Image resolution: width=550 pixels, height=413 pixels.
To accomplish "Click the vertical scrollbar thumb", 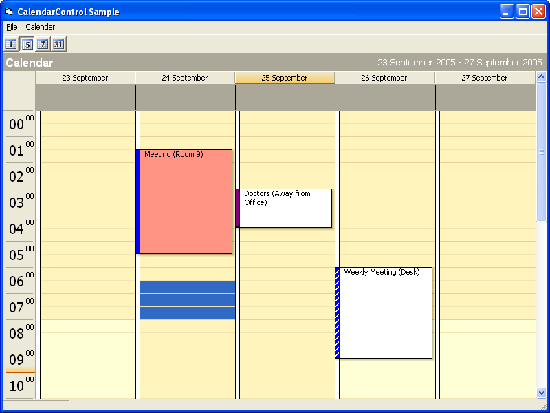I will coord(541,152).
